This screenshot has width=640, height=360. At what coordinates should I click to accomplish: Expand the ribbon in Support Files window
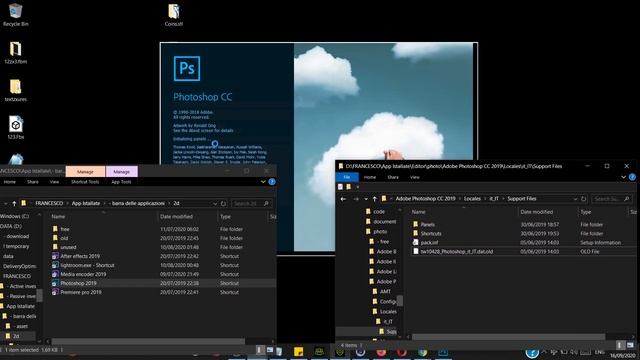point(623,177)
